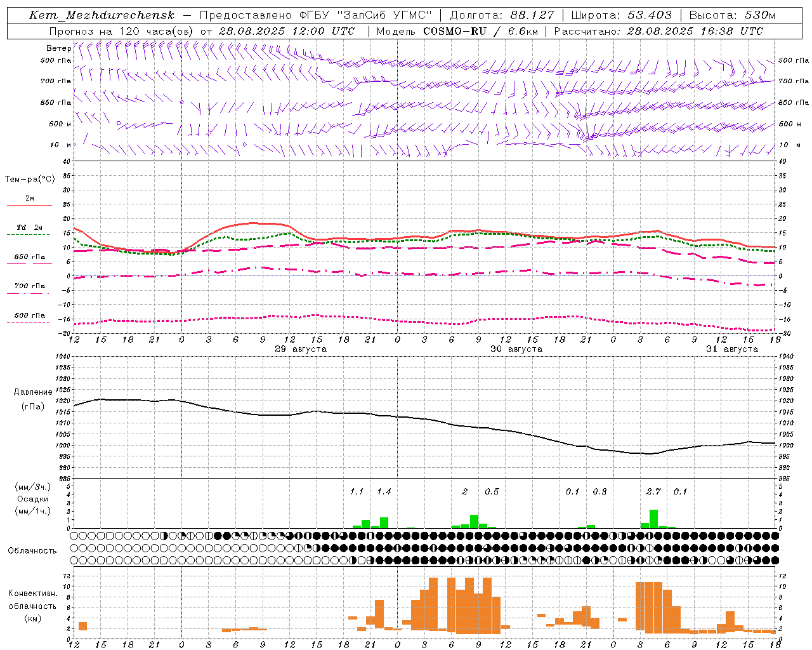This screenshot has height=650, width=812.
Task: Click the latitude value "Широта: 53.403"
Action: click(621, 15)
